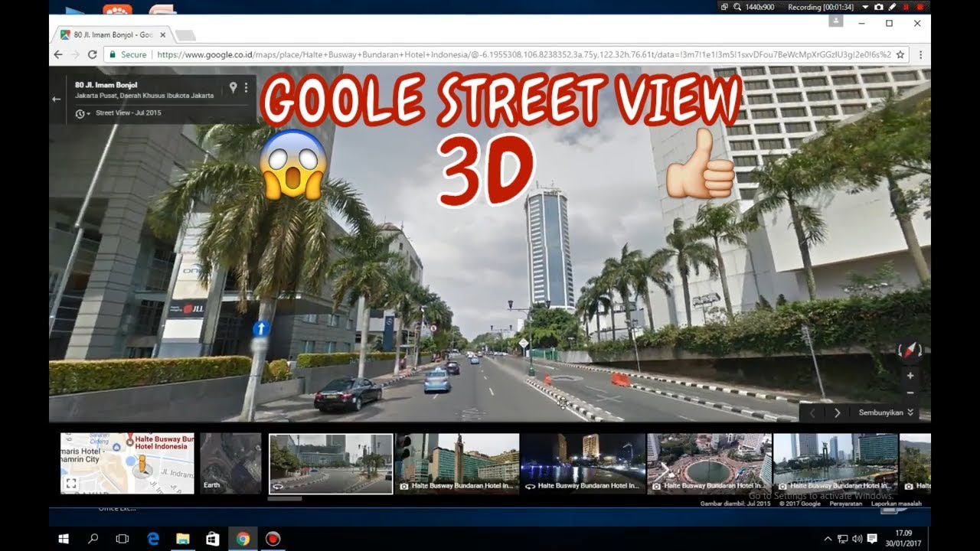Take a screenshot with recorder camera icon

878,7
